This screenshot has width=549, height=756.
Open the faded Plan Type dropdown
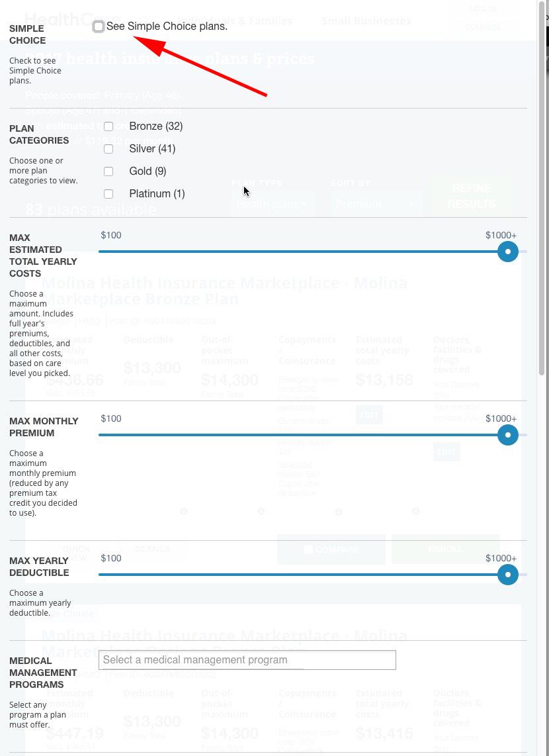coord(273,205)
